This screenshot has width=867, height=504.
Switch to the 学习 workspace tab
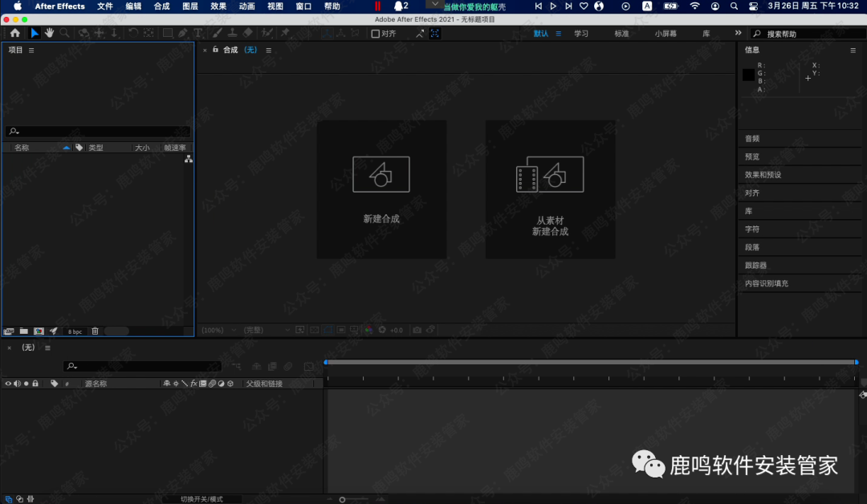pyautogui.click(x=581, y=34)
